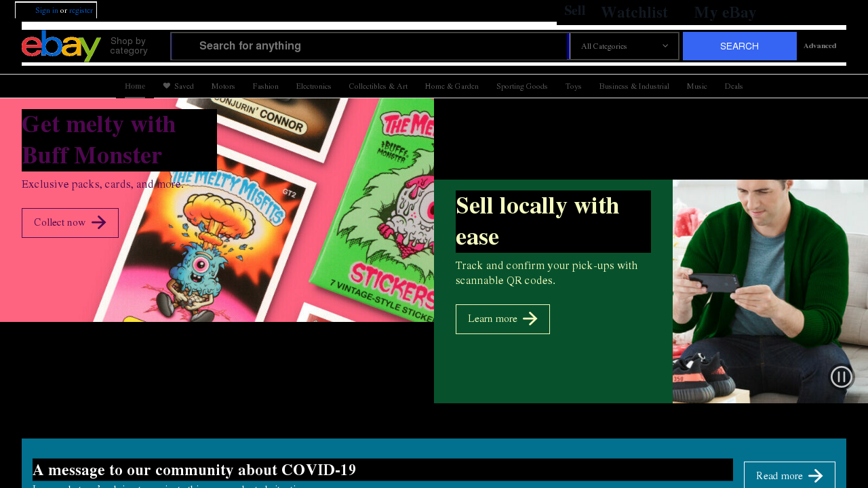Expand Shop by category menu
The image size is (868, 488).
tap(129, 46)
